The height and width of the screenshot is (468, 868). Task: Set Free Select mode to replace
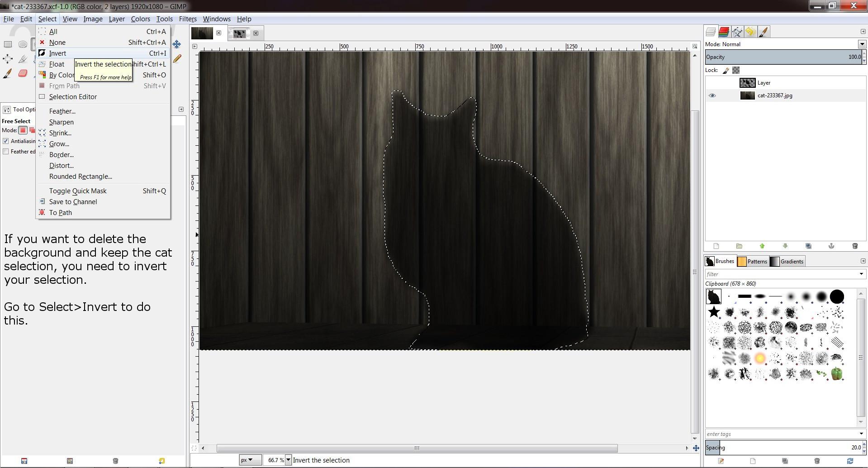(x=23, y=130)
